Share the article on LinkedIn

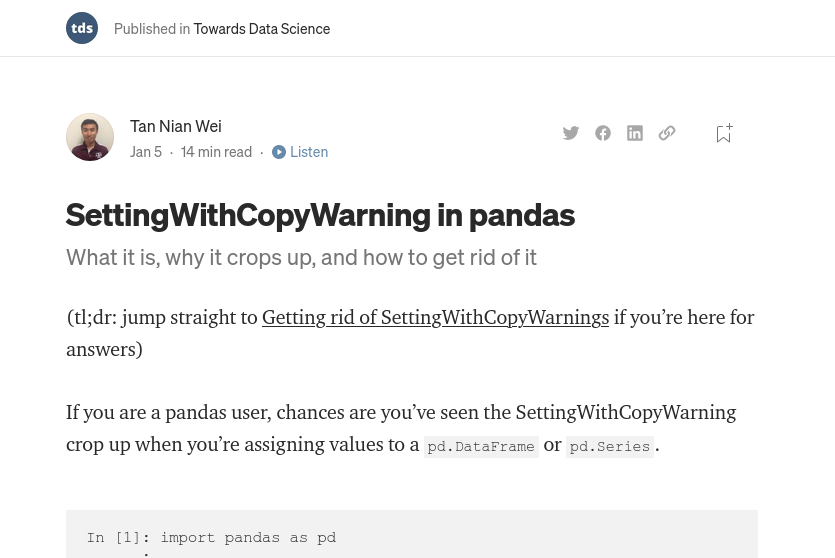click(635, 133)
